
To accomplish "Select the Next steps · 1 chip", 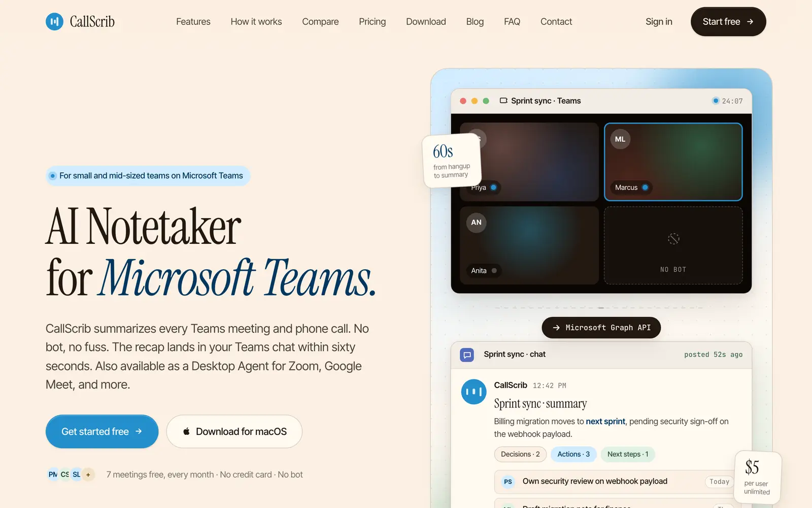I will [x=628, y=454].
